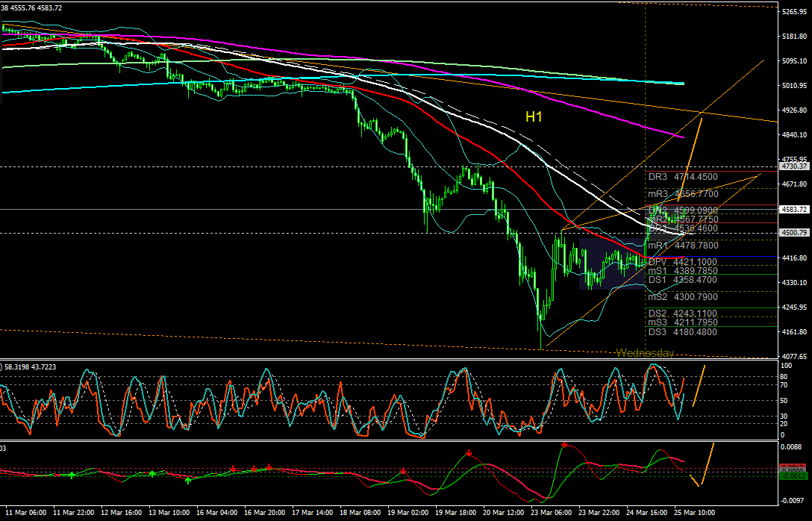Select the green -0.0012 indicator value tag
The width and height of the screenshot is (812, 521).
tap(792, 476)
